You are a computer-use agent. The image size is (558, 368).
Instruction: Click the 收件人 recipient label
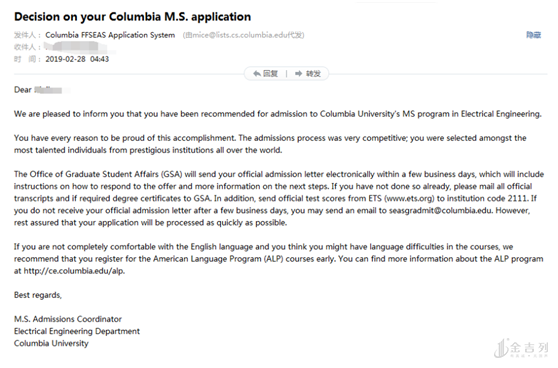(26, 47)
